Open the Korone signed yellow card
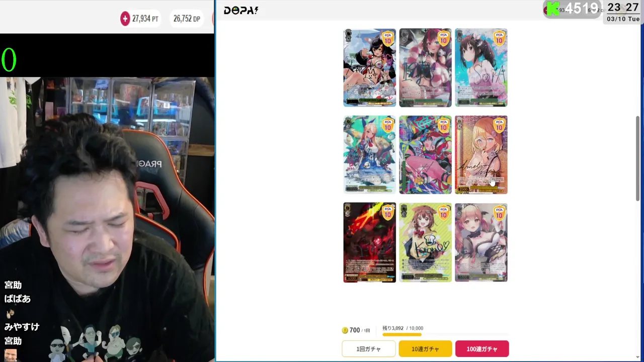The width and height of the screenshot is (644, 362). coord(426,242)
